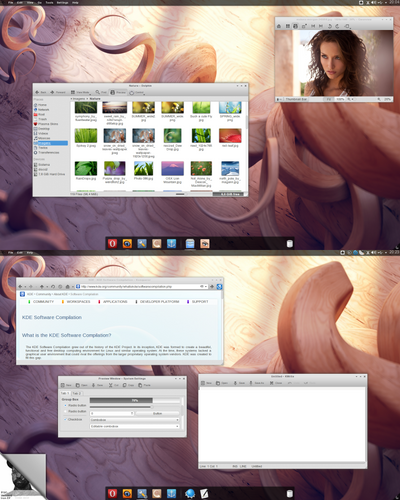Click the back arrow in Konqueror
This screenshot has height=500, width=400.
click(x=21, y=287)
